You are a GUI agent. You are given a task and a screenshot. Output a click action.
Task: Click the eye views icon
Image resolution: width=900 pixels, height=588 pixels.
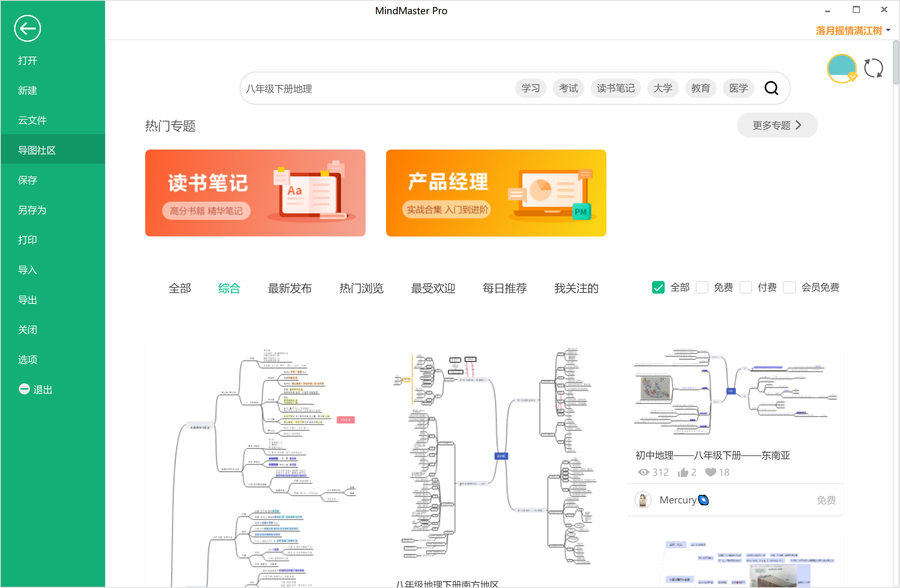(x=643, y=472)
